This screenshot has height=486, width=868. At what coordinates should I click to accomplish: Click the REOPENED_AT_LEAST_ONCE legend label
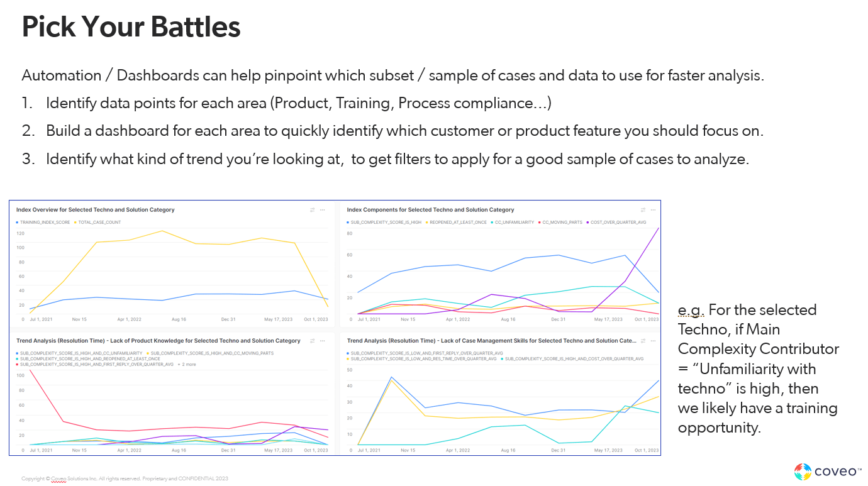(x=459, y=223)
